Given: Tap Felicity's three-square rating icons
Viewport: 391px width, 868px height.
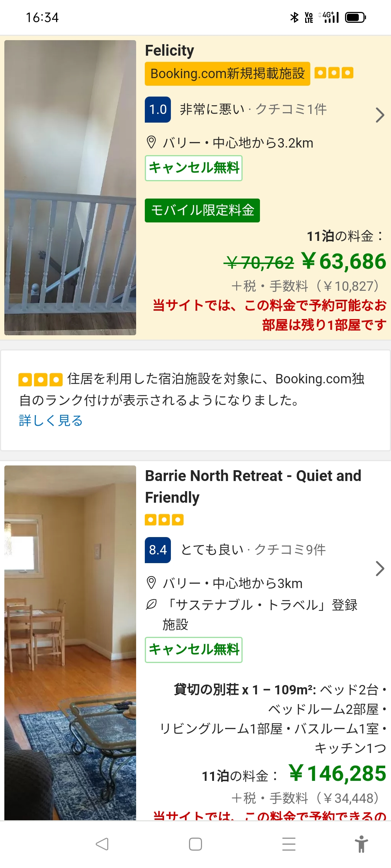Looking at the screenshot, I should coord(334,73).
